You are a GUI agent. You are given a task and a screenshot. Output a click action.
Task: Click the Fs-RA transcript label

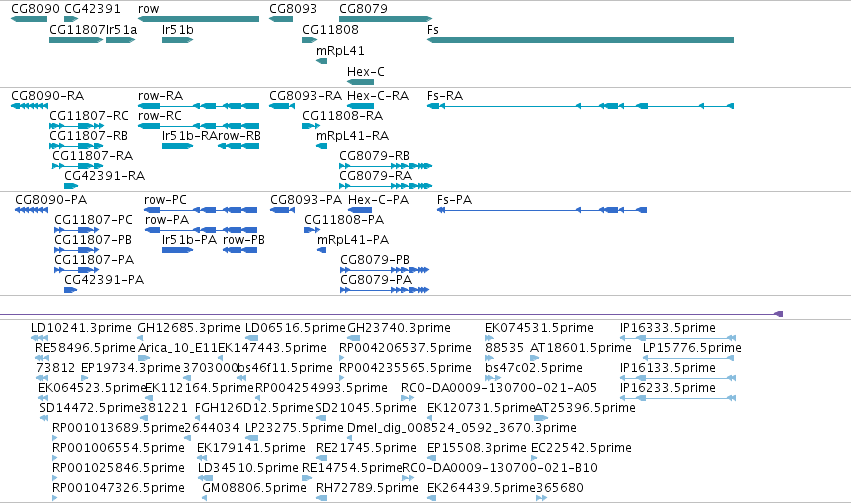click(445, 96)
